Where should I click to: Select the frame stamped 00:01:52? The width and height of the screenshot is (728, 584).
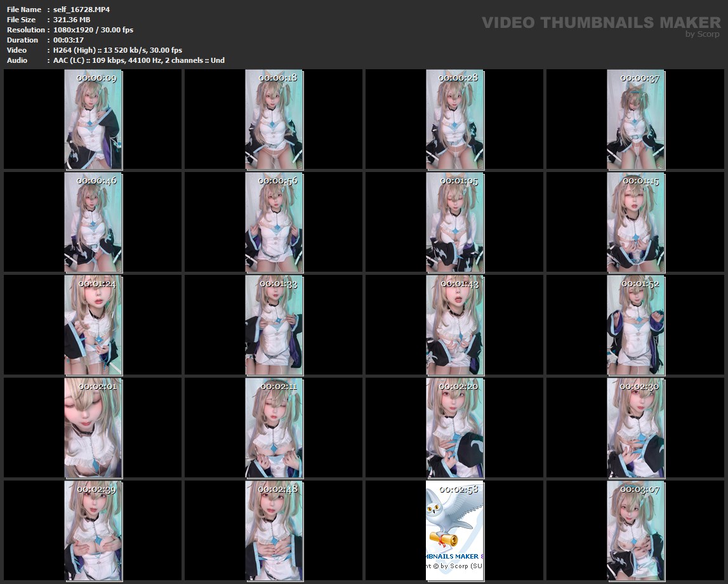(636, 325)
